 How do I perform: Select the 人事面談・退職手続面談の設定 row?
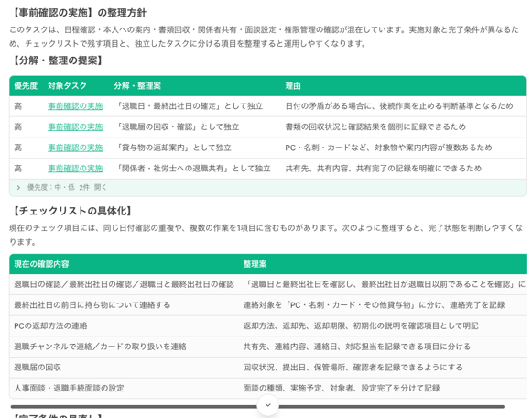267,388
